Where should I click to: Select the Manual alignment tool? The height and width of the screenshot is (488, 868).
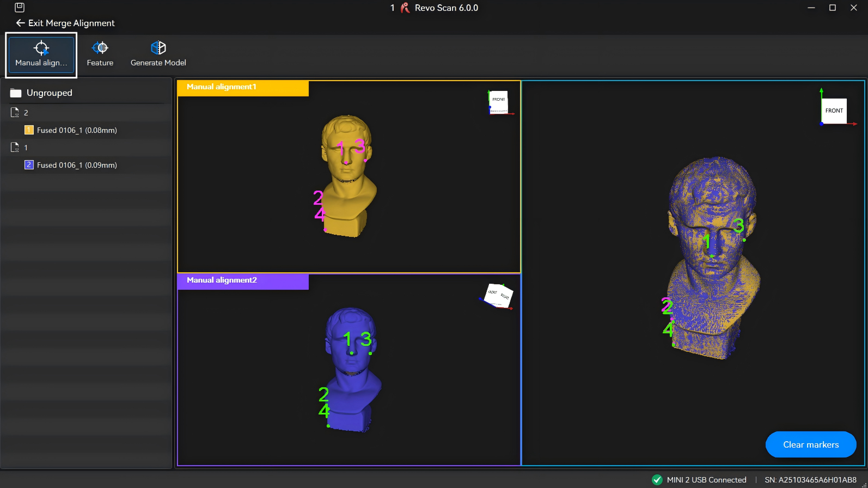click(41, 54)
